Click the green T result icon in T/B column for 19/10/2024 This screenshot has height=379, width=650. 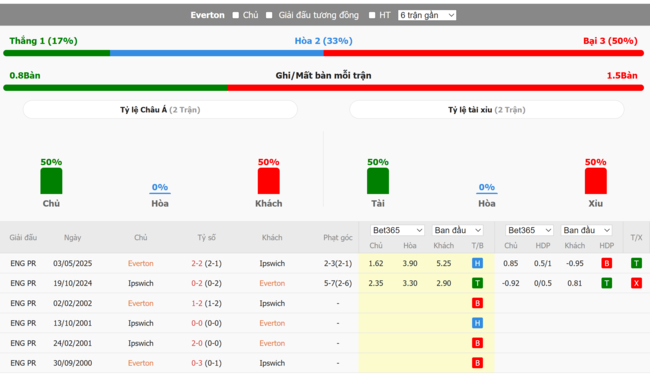(477, 283)
